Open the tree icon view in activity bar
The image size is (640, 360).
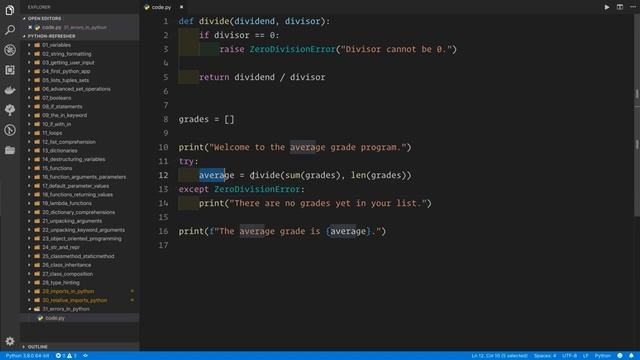click(x=10, y=110)
